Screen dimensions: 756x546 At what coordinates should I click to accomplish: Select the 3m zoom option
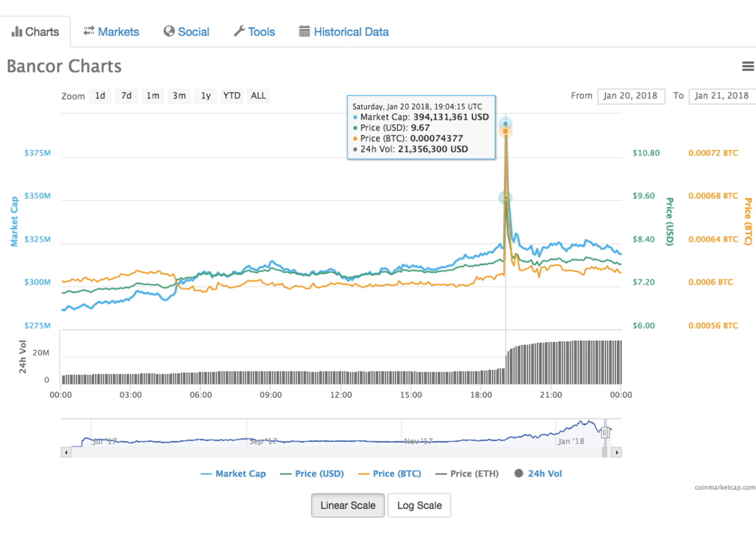coord(180,96)
